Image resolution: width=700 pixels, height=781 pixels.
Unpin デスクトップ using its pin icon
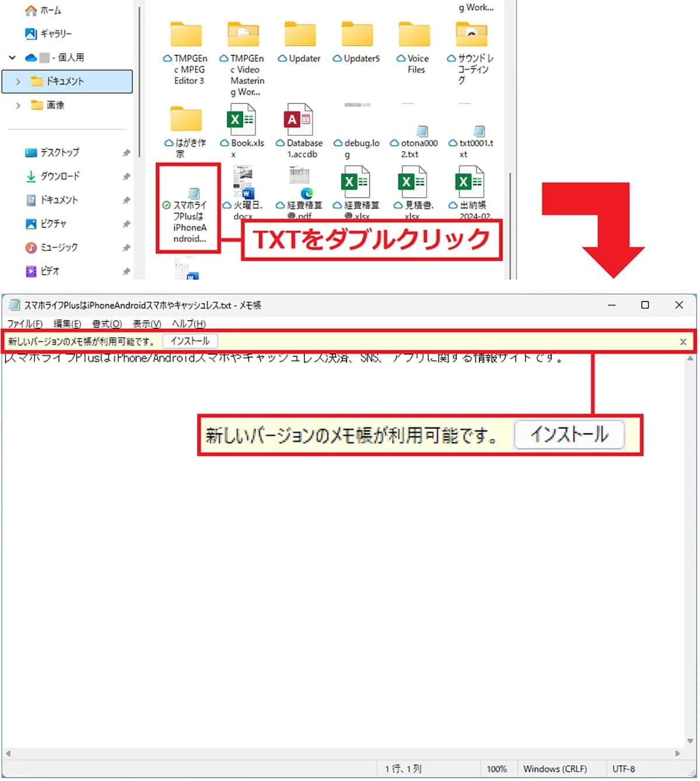pyautogui.click(x=126, y=153)
